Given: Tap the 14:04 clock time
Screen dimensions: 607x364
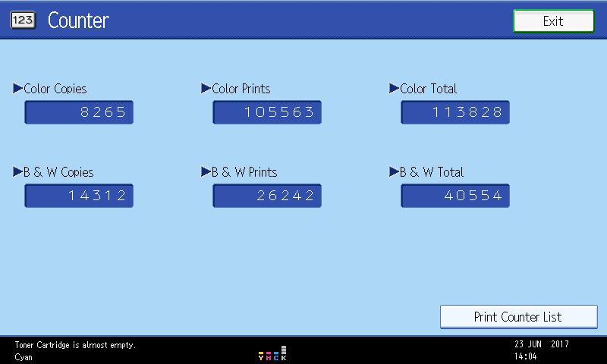Looking at the screenshot, I should click(x=525, y=356).
